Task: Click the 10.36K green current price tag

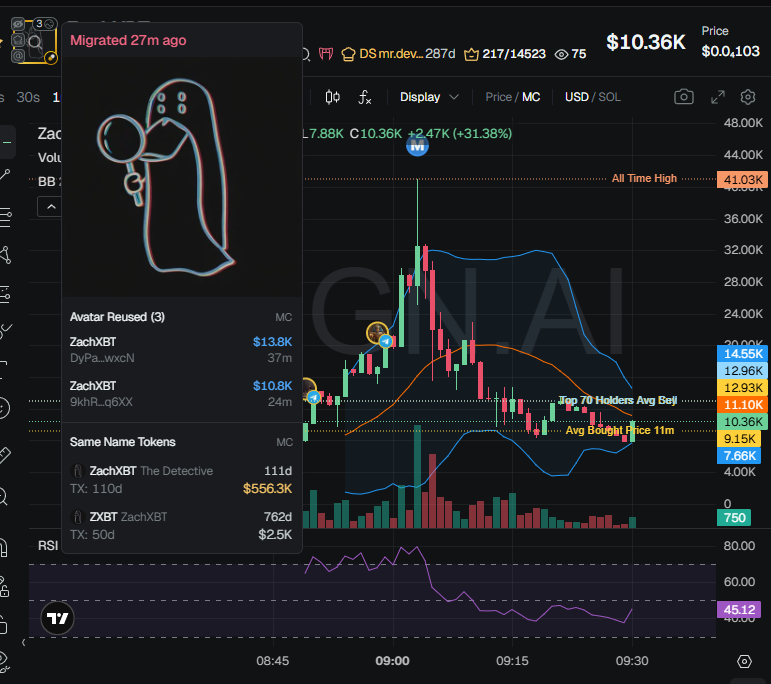Action: 742,421
